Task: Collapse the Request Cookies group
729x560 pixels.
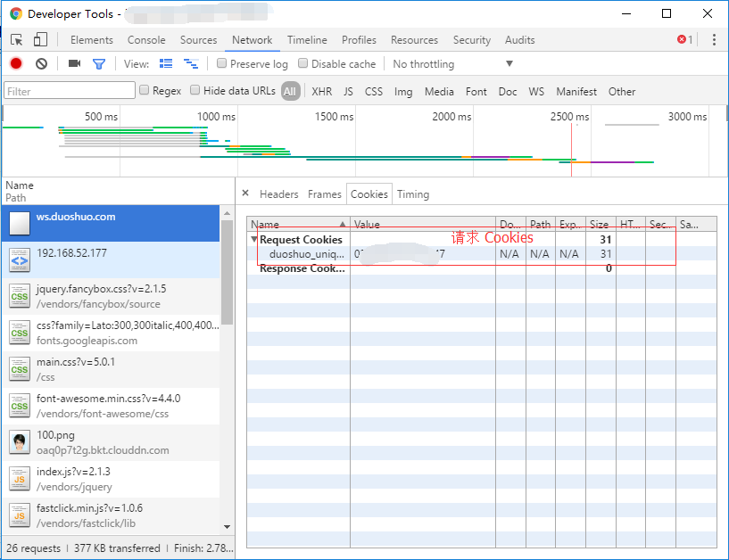Action: point(253,239)
